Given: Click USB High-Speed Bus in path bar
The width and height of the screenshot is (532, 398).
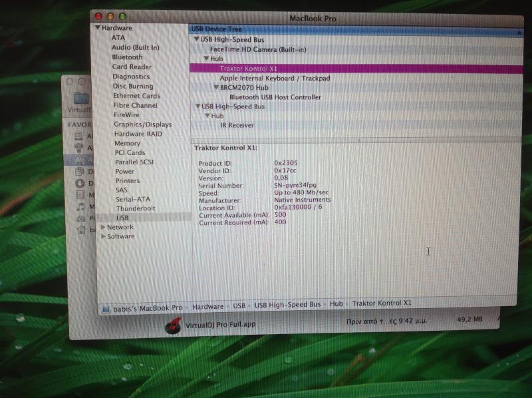Looking at the screenshot, I should [287, 305].
